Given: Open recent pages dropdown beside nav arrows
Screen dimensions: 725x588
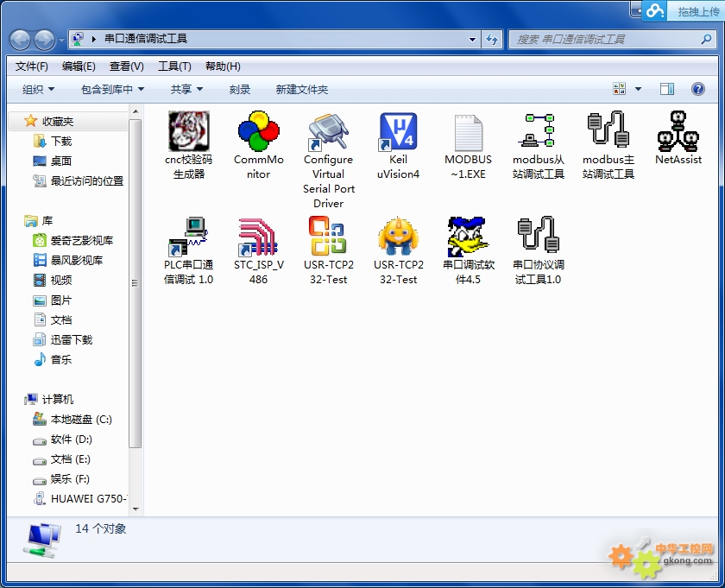Looking at the screenshot, I should pyautogui.click(x=61, y=41).
